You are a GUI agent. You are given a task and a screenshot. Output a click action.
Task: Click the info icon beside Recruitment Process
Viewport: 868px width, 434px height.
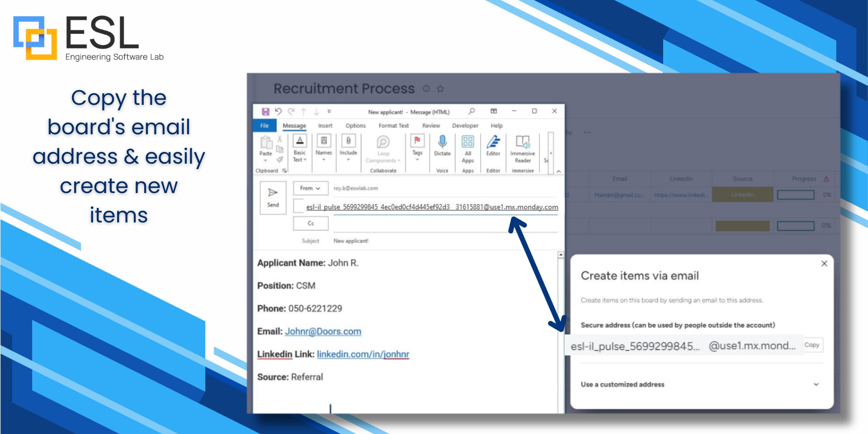(x=426, y=89)
